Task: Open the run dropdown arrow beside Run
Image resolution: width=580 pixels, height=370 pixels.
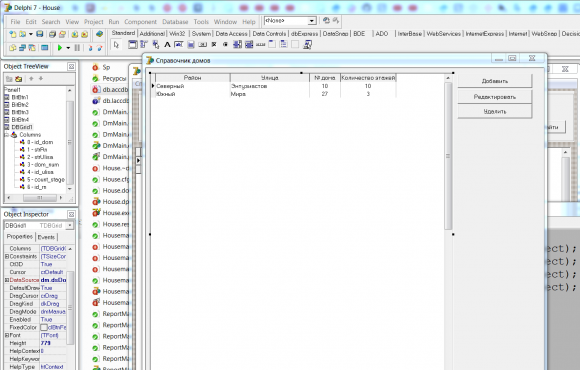Action: coord(68,48)
